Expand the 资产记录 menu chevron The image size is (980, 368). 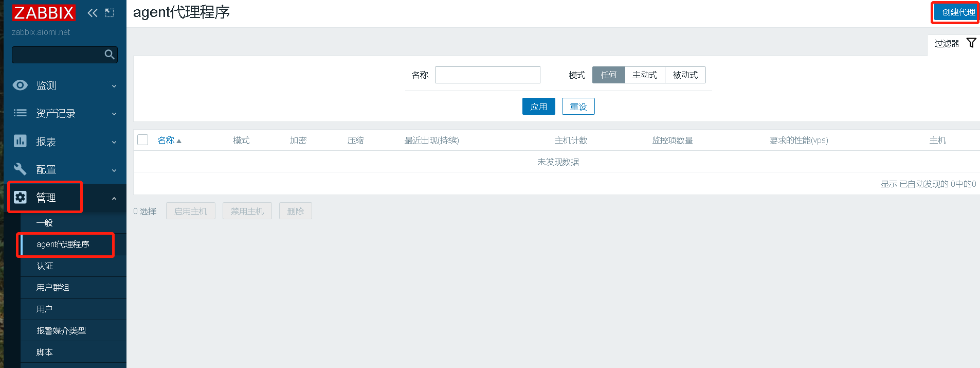(114, 114)
